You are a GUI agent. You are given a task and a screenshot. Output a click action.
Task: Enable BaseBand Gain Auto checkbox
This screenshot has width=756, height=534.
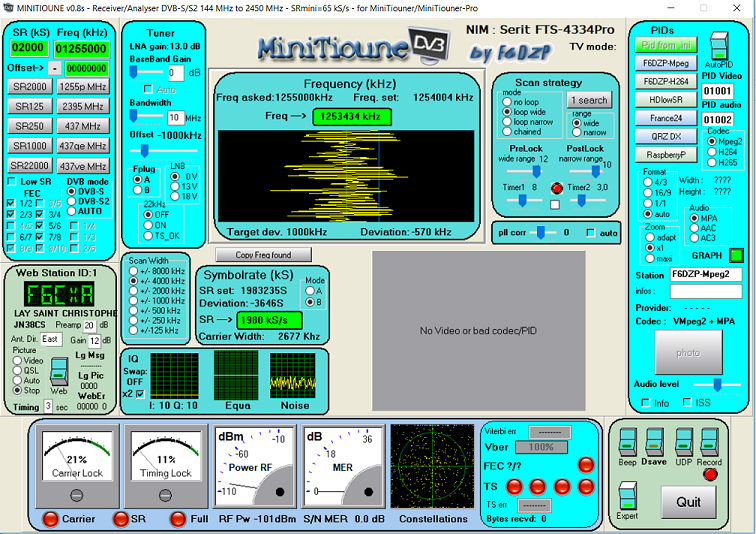tap(148, 90)
